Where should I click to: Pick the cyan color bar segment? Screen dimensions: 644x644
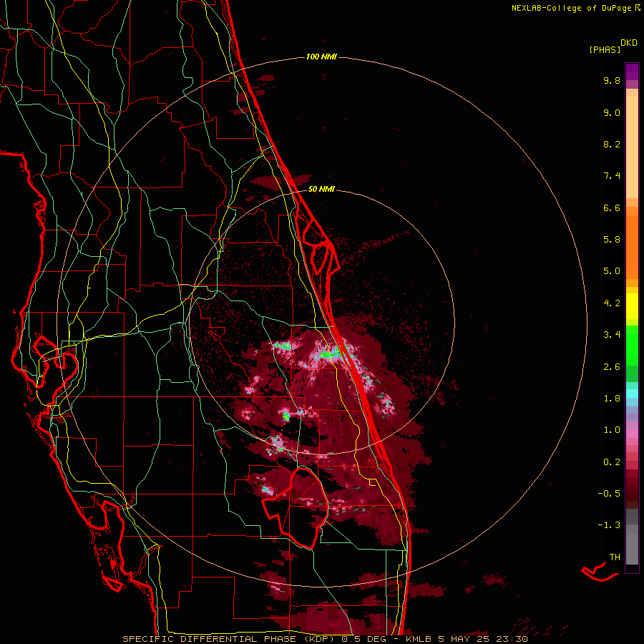coord(632,394)
